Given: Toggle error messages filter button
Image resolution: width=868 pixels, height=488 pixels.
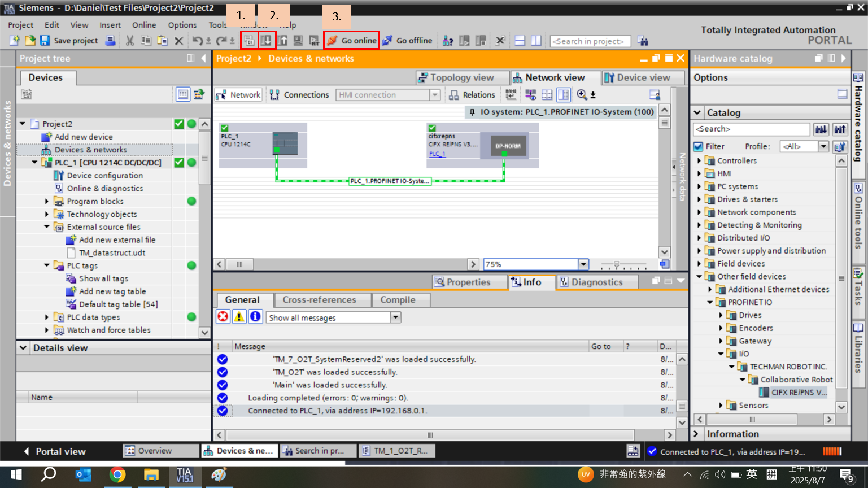Looking at the screenshot, I should pos(223,317).
